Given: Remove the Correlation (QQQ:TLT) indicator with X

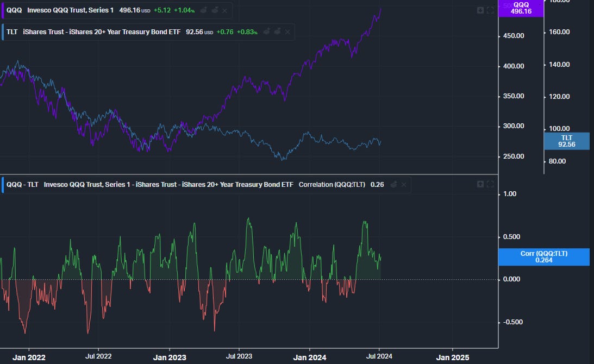Looking at the screenshot, I should click(x=404, y=185).
